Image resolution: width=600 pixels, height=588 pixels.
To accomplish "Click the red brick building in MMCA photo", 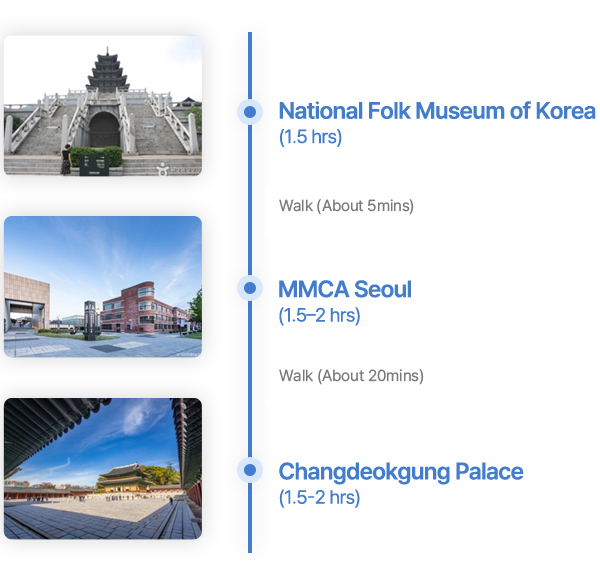I will point(145,307).
